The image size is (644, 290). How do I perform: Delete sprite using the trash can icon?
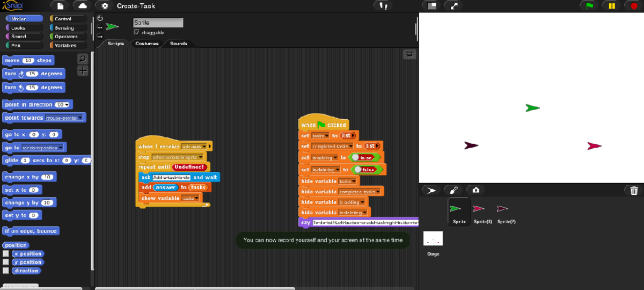pyautogui.click(x=634, y=190)
